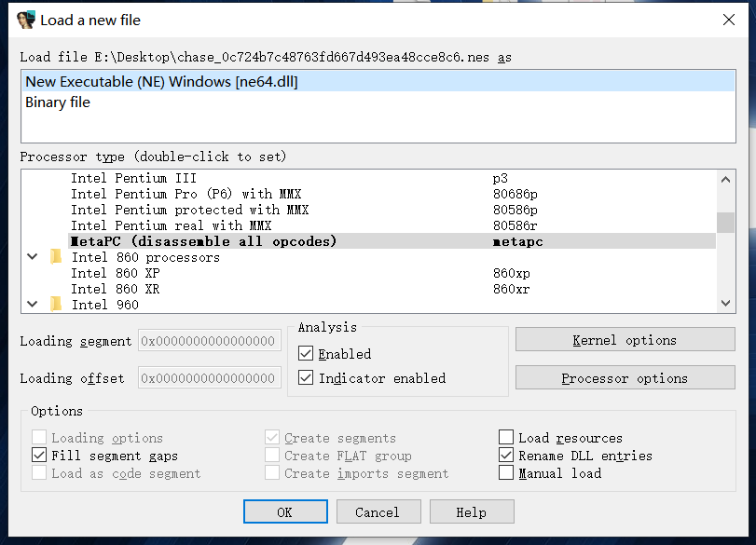Close the Load a new file dialog
Viewport: 756px width, 545px height.
click(728, 20)
